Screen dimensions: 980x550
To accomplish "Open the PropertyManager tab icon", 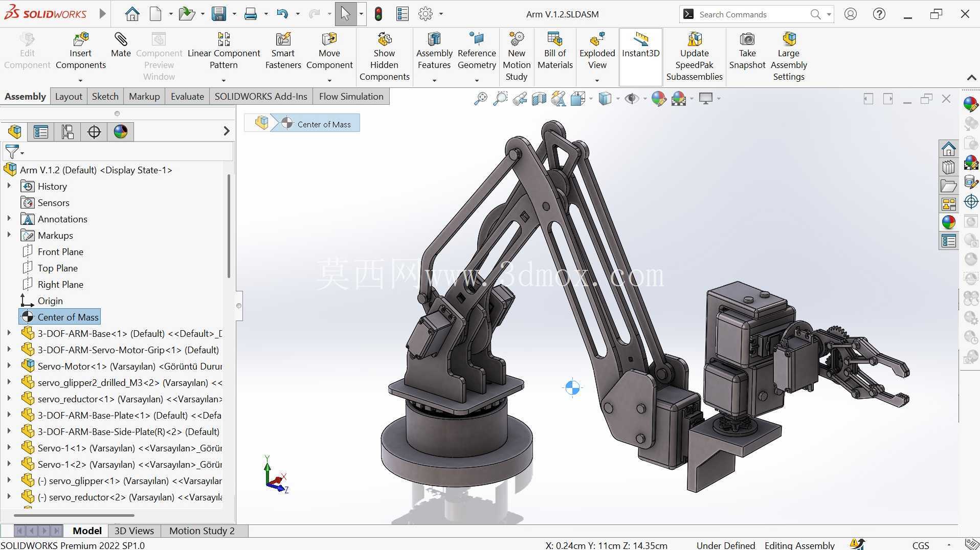I will (41, 132).
